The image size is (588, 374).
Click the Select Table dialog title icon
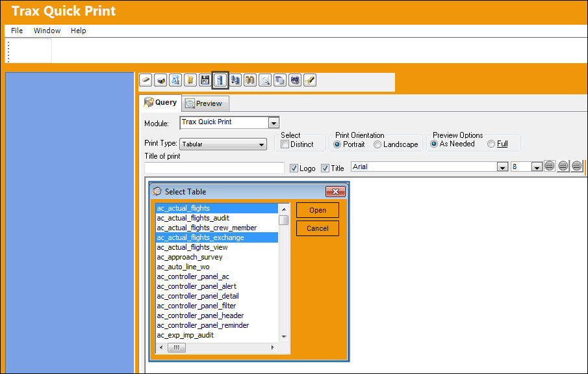(157, 191)
